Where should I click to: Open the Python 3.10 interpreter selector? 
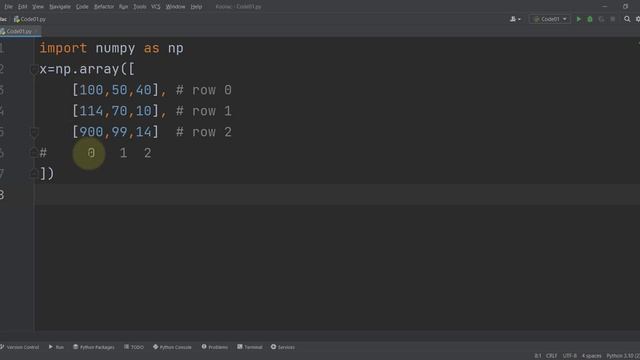[x=623, y=356]
